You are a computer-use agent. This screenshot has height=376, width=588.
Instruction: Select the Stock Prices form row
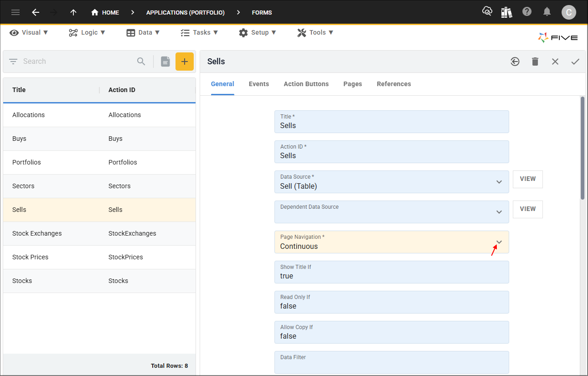coord(99,257)
